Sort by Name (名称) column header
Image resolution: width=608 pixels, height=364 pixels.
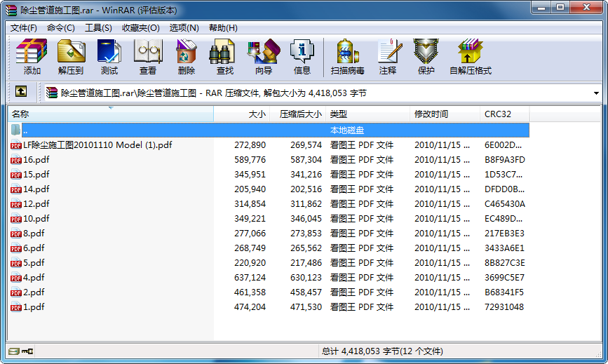tap(111, 114)
